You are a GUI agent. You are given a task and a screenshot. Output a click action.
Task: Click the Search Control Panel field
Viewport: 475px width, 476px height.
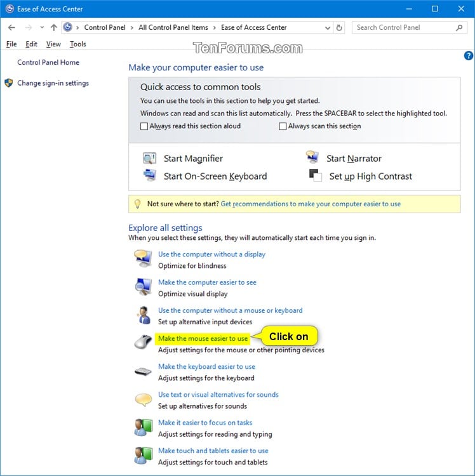click(409, 28)
